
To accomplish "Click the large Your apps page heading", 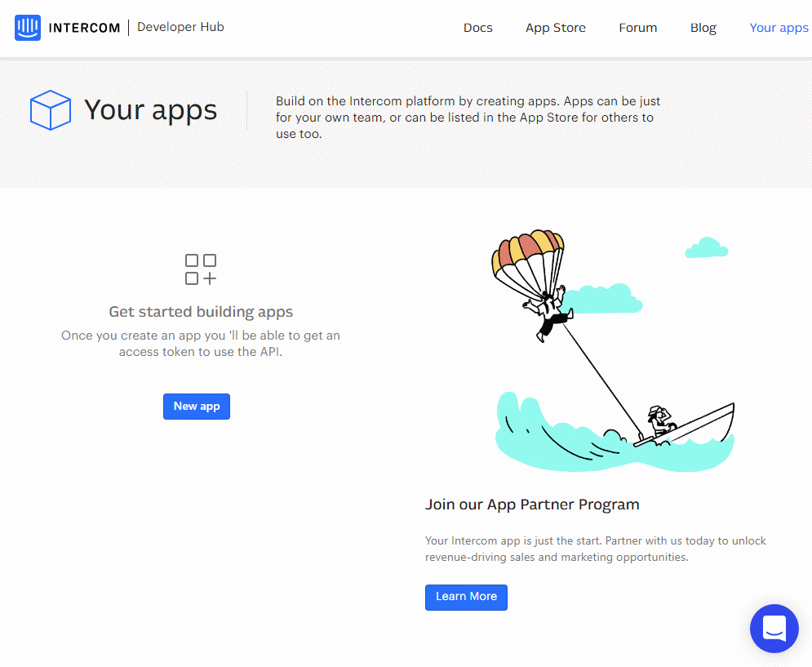I will [x=150, y=110].
